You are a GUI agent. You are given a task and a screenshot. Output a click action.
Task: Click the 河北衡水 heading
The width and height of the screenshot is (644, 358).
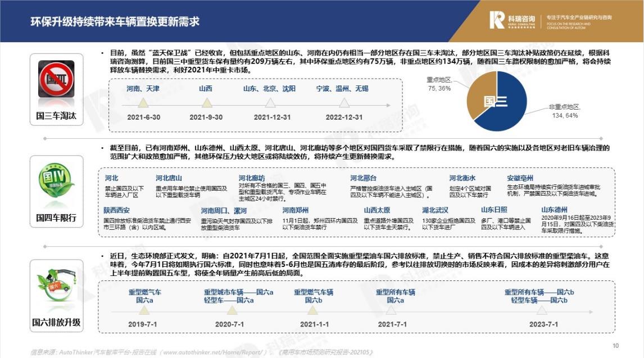click(462, 178)
